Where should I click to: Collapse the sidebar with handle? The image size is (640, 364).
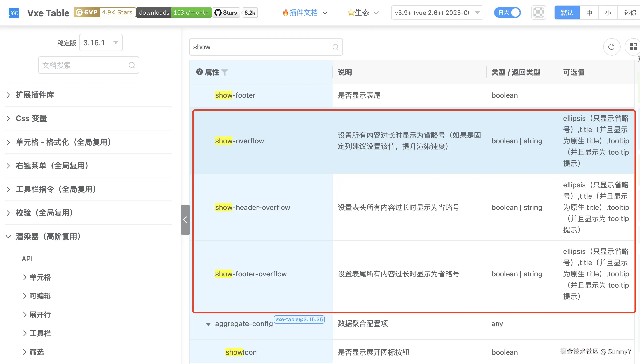tap(185, 220)
